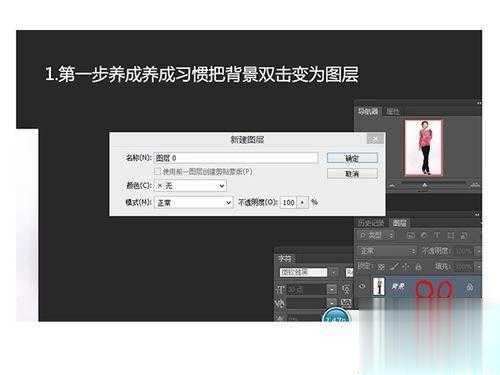Toggle lock position icon

(406, 266)
